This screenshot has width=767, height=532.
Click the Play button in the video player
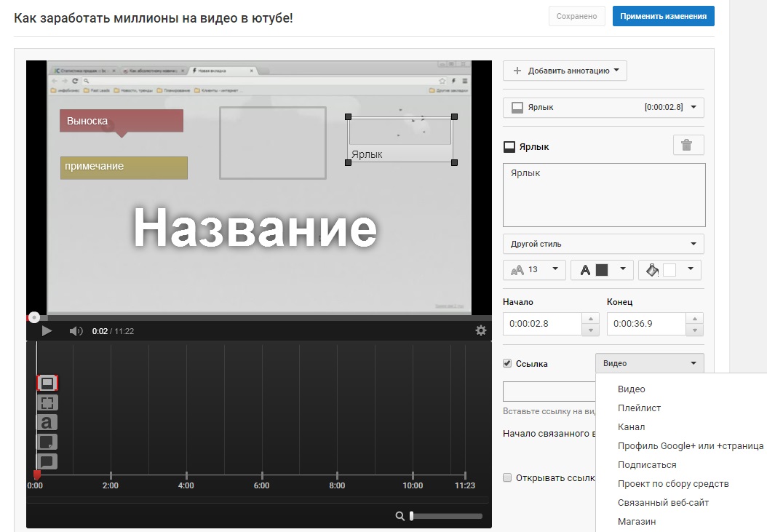coord(47,331)
